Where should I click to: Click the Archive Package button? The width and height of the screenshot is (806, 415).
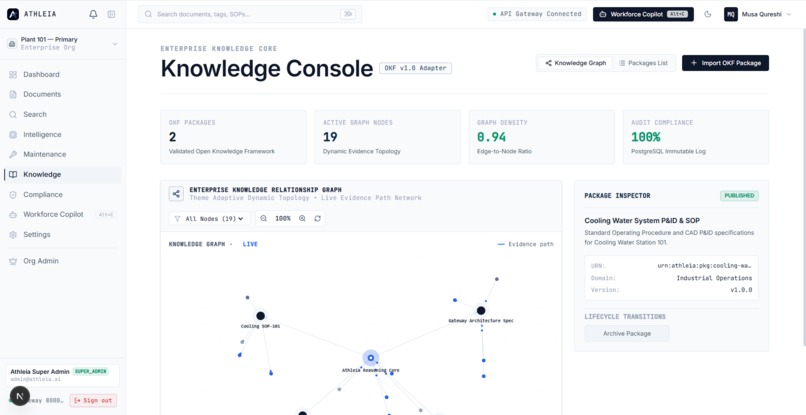click(x=627, y=334)
